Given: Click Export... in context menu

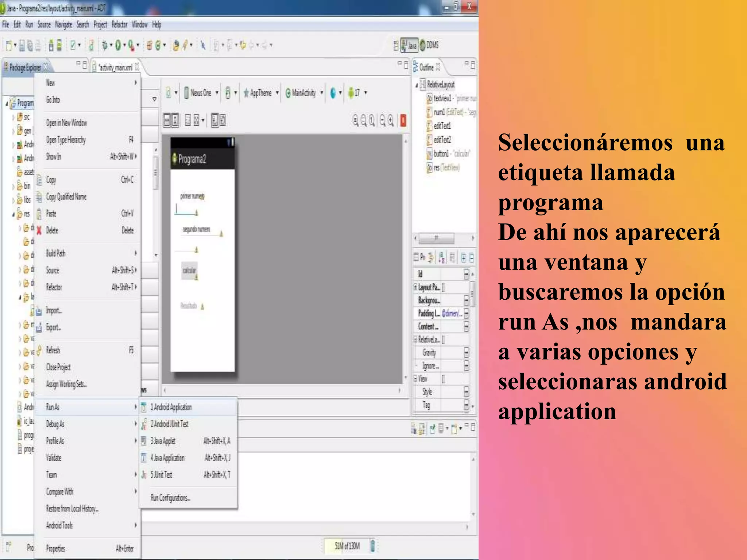Looking at the screenshot, I should pyautogui.click(x=53, y=327).
